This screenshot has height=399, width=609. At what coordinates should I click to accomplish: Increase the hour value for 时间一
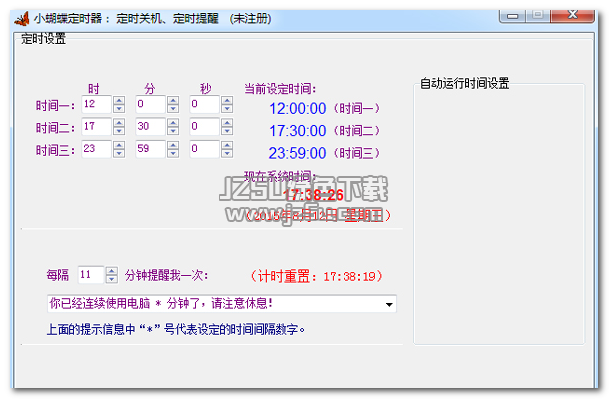coord(119,100)
